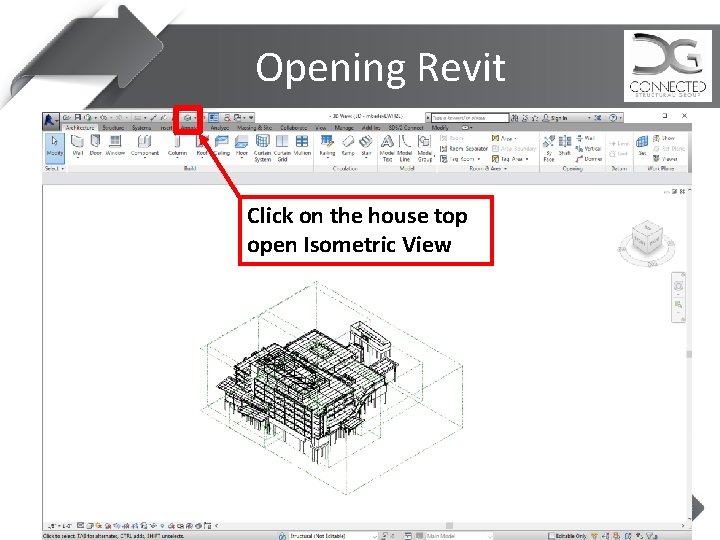Switch to the Manage ribbon tab
The width and height of the screenshot is (720, 540).
tap(344, 128)
